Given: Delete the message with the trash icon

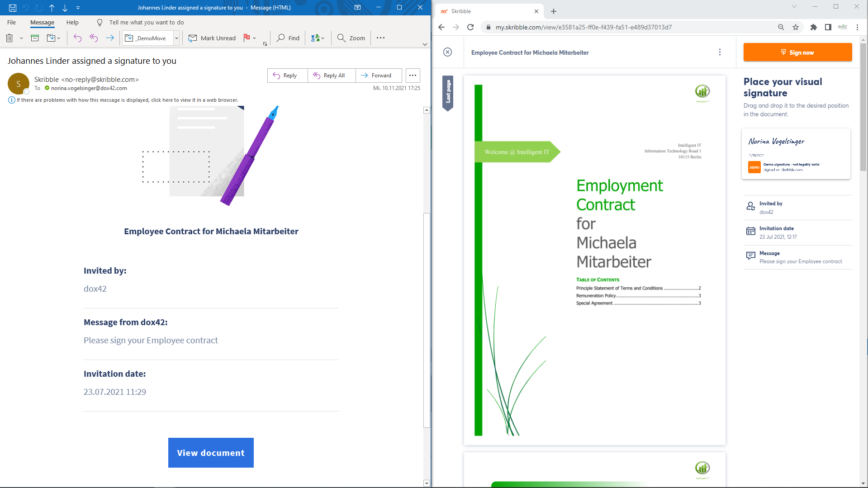Looking at the screenshot, I should (x=9, y=38).
